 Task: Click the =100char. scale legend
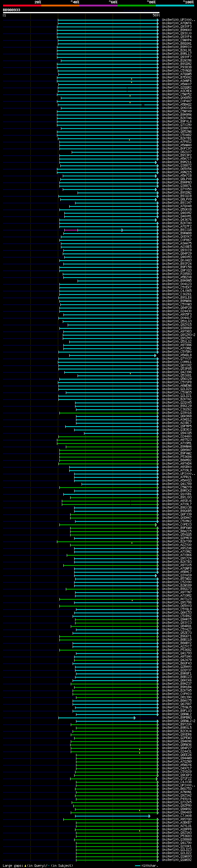point(147,865)
